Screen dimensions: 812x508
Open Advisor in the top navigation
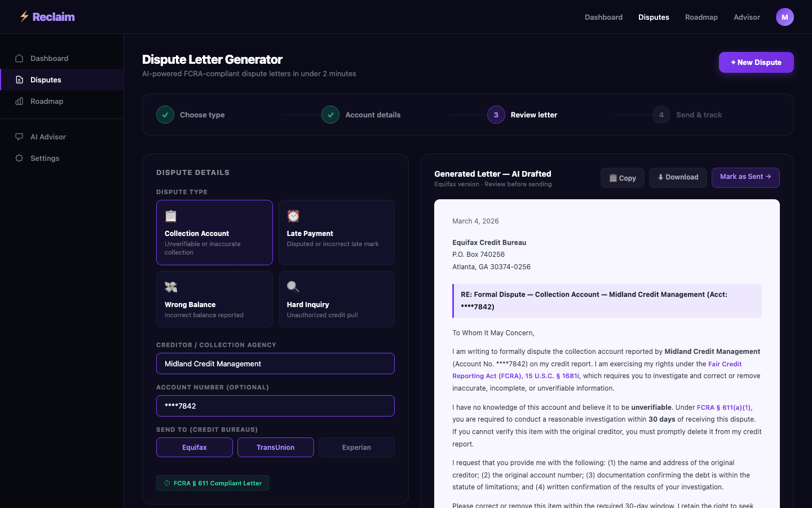click(747, 17)
